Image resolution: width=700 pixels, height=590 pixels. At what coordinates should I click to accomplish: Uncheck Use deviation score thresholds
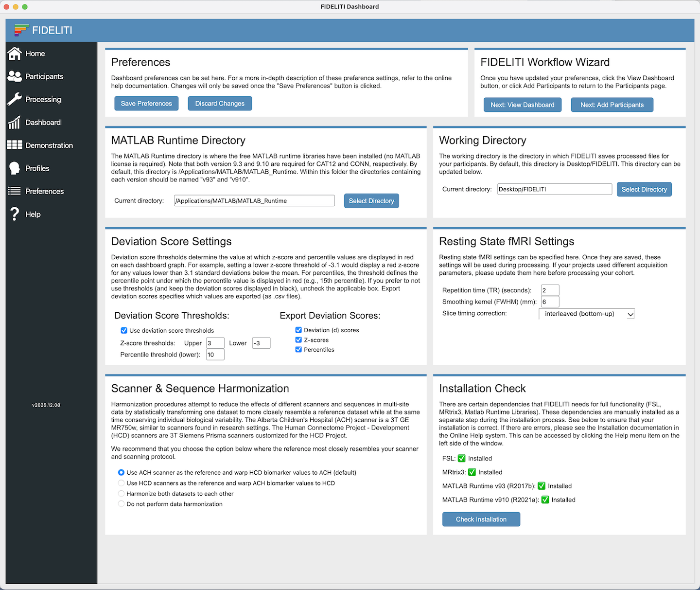[x=124, y=330]
